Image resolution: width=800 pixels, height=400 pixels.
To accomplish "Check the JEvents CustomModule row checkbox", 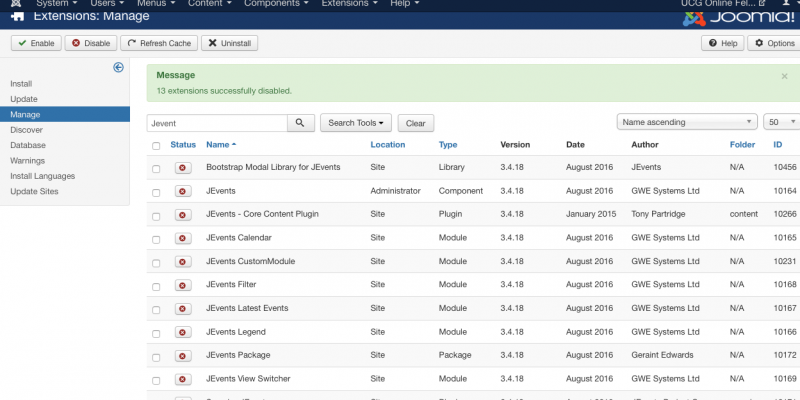I will pos(156,263).
